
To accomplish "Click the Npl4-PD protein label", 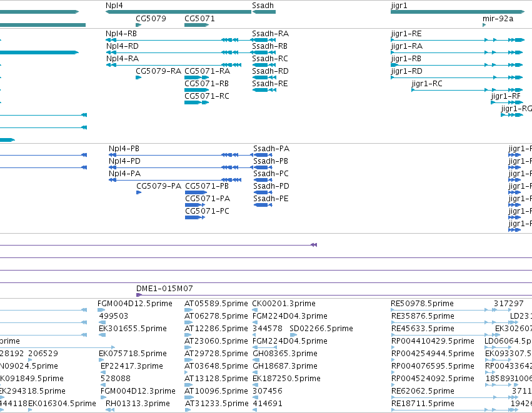I will point(124,161).
